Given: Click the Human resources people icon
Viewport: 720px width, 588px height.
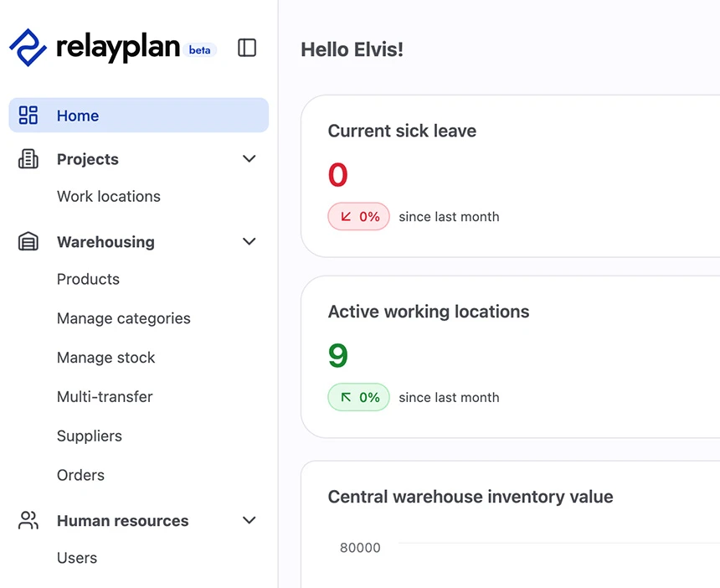Looking at the screenshot, I should point(28,520).
